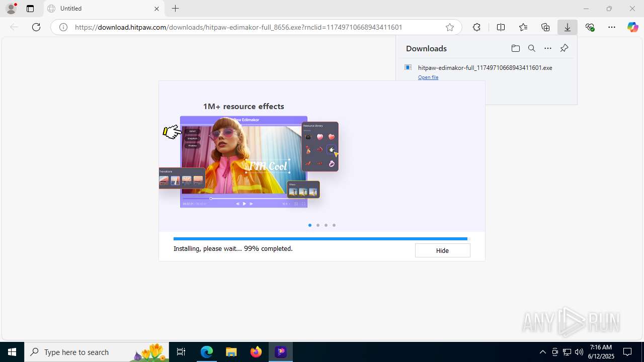Open the Windows Start menu

(x=12, y=352)
